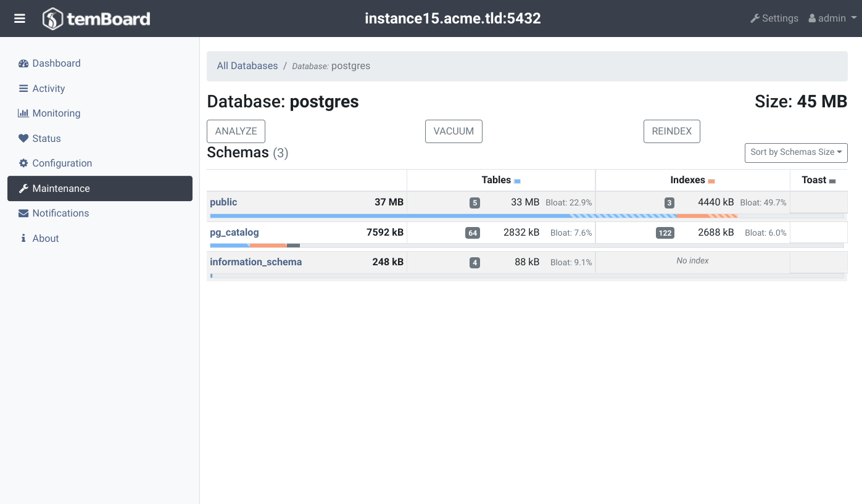The width and height of the screenshot is (862, 504).
Task: Click the orange Indexes legend swatch
Action: click(711, 181)
